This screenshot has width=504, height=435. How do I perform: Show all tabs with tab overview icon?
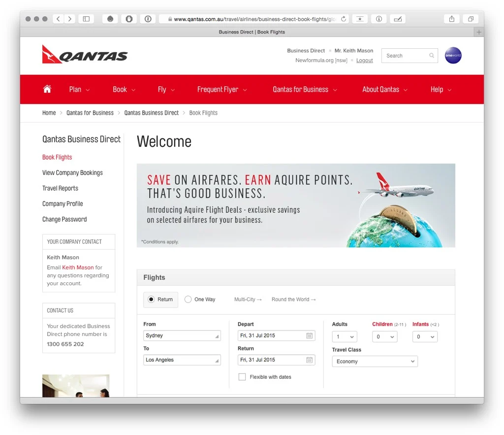471,19
